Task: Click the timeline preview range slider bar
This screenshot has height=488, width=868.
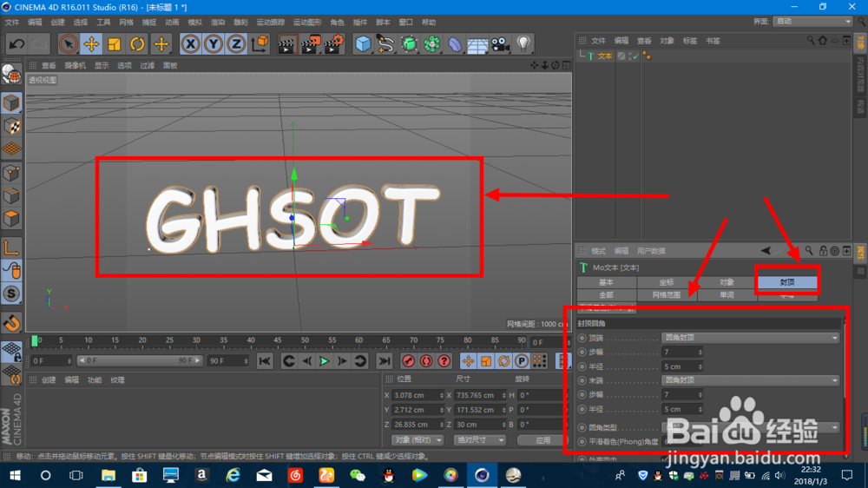Action: click(x=140, y=360)
